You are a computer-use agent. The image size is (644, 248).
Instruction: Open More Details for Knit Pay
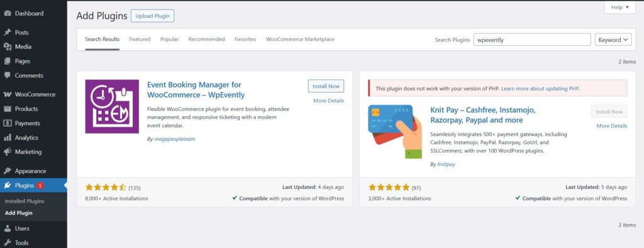tap(612, 126)
